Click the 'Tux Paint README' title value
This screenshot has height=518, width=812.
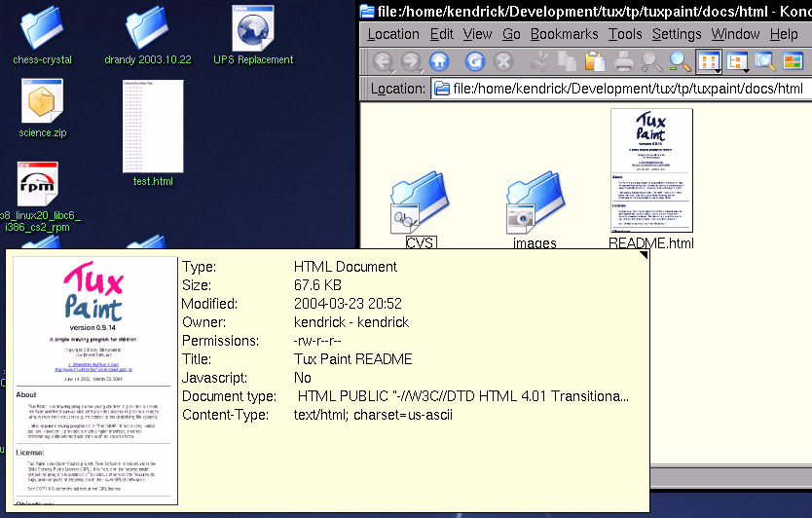click(x=352, y=359)
